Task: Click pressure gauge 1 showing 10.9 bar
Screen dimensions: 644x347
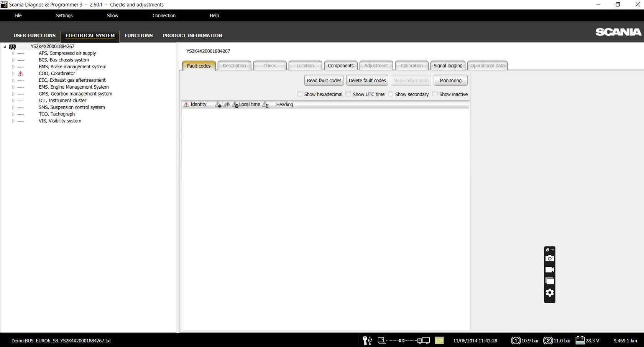Action: 516,340
